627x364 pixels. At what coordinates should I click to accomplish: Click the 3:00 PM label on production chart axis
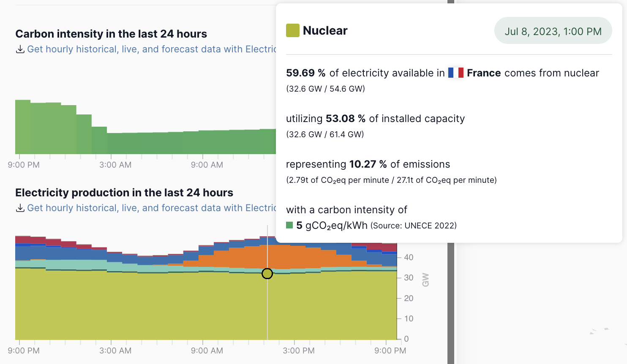(299, 351)
